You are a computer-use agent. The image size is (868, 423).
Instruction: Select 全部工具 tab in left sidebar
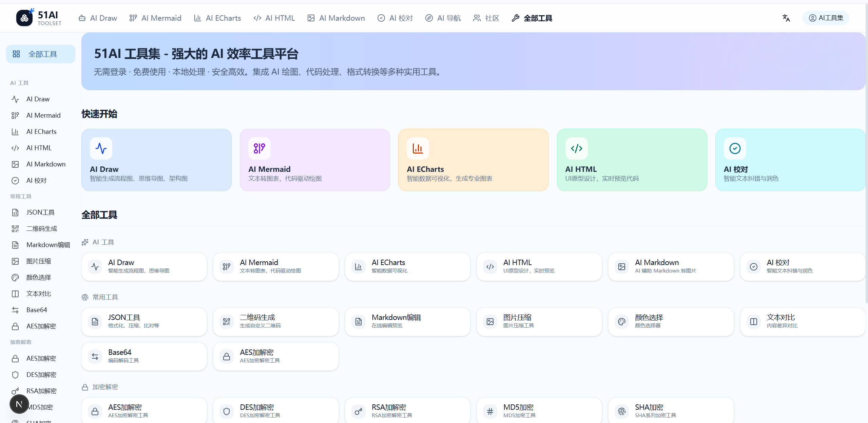pos(41,54)
